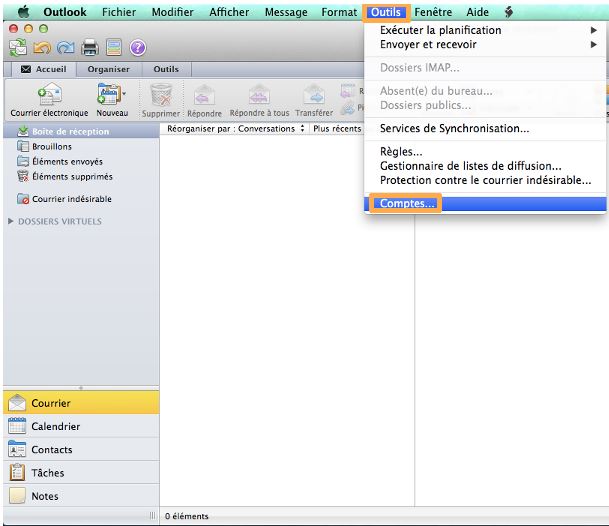Switch to Calendrier view

click(x=81, y=426)
